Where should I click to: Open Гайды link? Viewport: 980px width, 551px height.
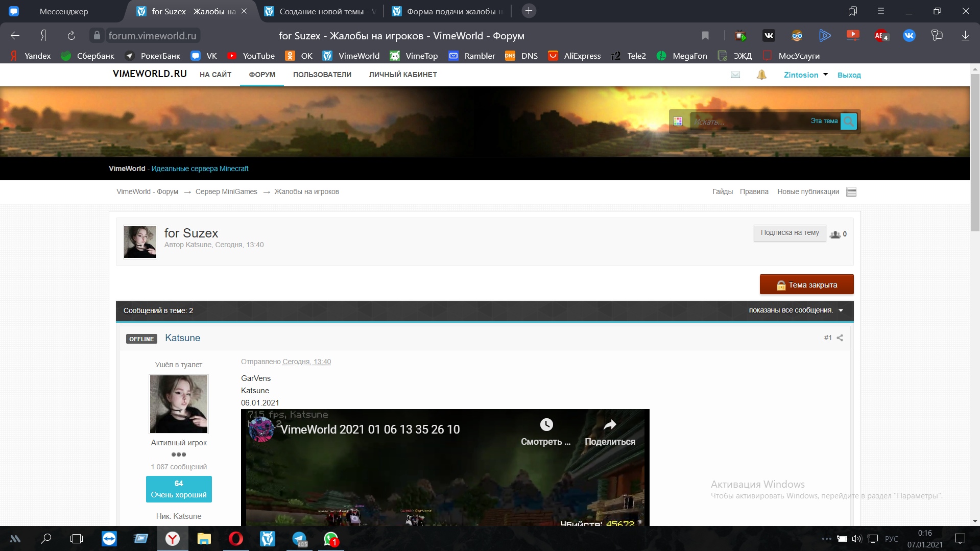click(722, 191)
